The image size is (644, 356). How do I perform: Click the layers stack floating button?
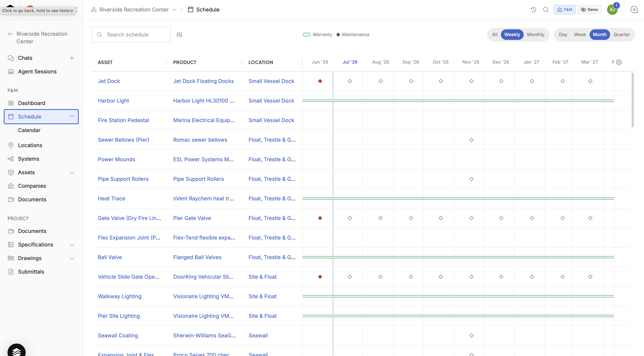pyautogui.click(x=17, y=351)
